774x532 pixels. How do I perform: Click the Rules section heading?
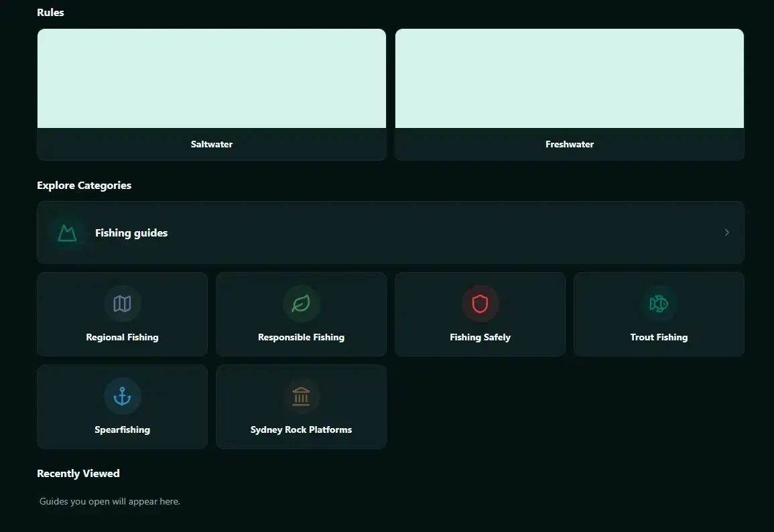50,12
